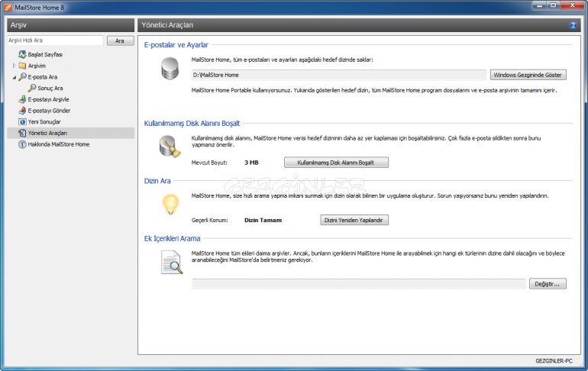588x371 pixels.
Task: Go to E-postayı Arşivle
Action: coord(48,99)
